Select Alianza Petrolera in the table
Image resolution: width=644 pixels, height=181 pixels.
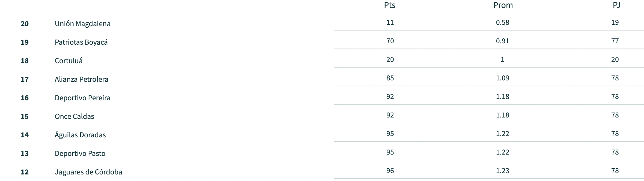[82, 79]
